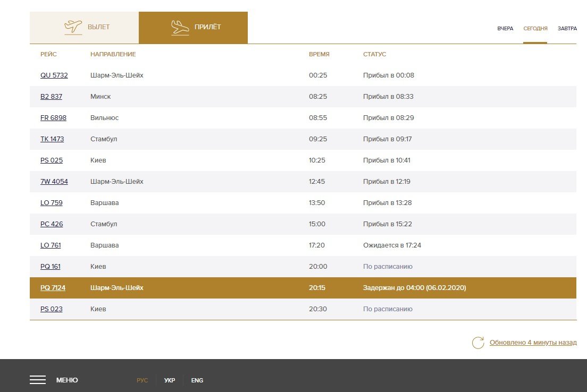Open flight QU 5732 details
Viewport: 587px width, 392px height.
coord(54,75)
